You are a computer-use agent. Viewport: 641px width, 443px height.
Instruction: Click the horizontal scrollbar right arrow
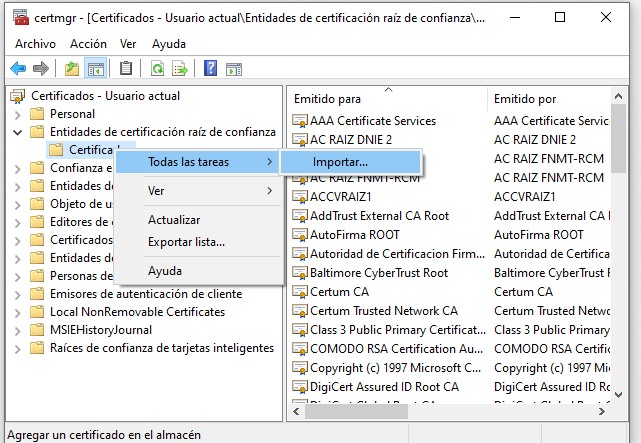[601, 412]
